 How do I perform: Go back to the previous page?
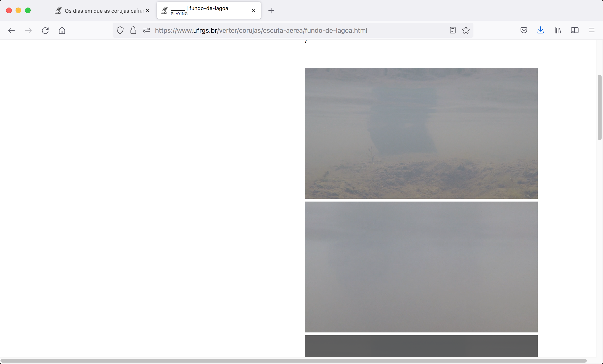11,30
